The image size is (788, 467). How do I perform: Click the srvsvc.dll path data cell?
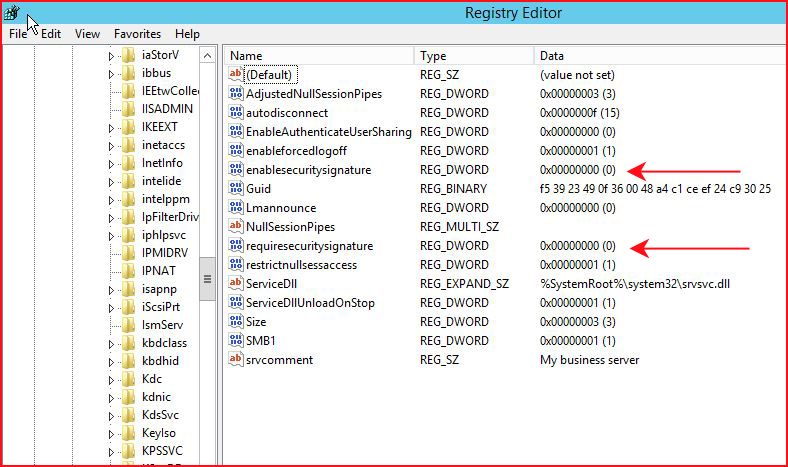[x=635, y=284]
